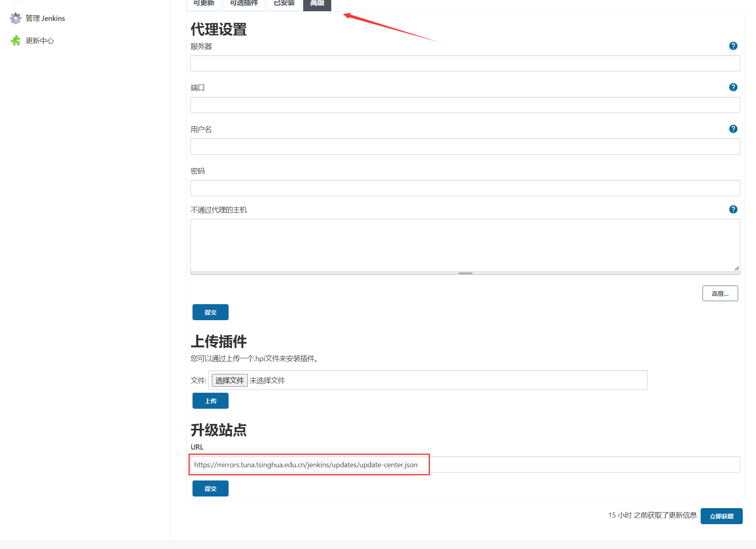Click the 升级站点 URL text field
Viewport: 756px width, 549px height.
tap(465, 465)
